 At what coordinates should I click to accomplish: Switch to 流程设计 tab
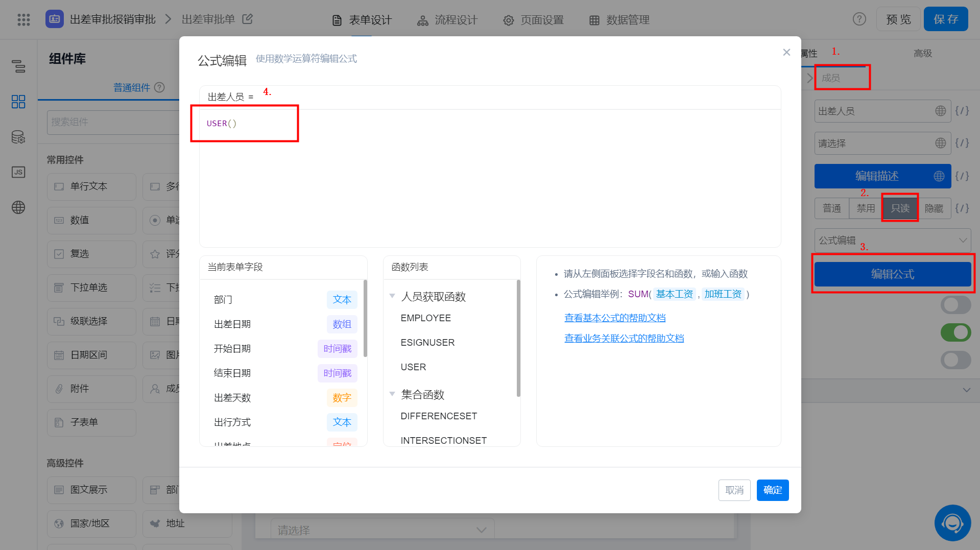[x=447, y=20]
